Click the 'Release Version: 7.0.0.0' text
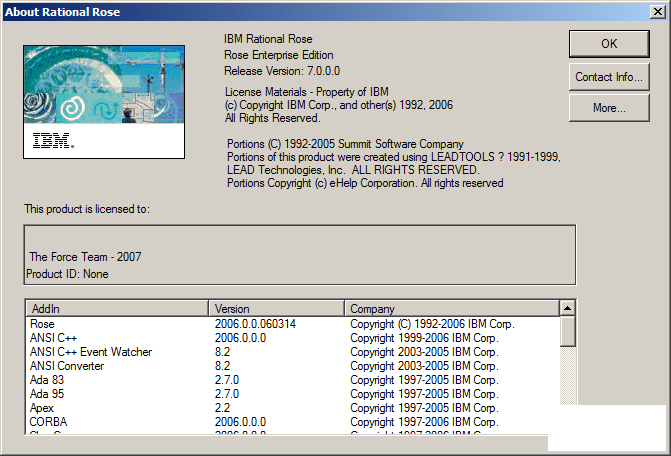 click(282, 71)
